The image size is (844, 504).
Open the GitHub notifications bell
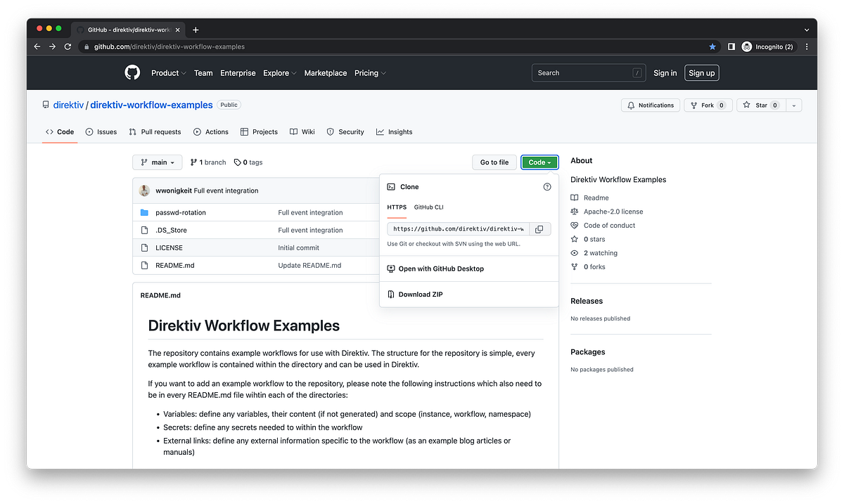[x=650, y=105]
